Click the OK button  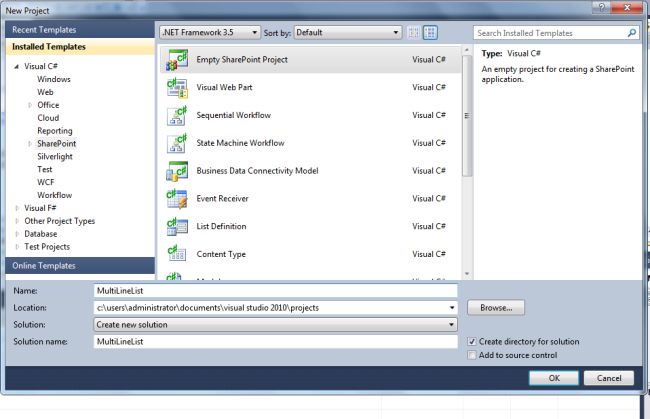click(554, 378)
